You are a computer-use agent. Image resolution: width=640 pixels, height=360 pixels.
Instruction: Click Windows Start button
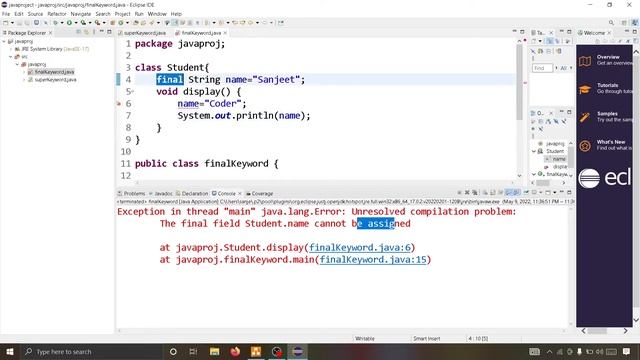coord(10,351)
